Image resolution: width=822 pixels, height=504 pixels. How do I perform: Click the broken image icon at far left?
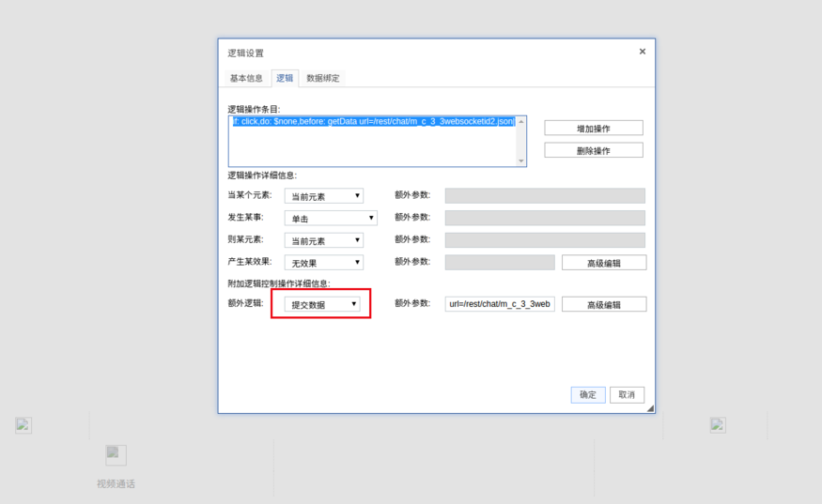[x=23, y=425]
